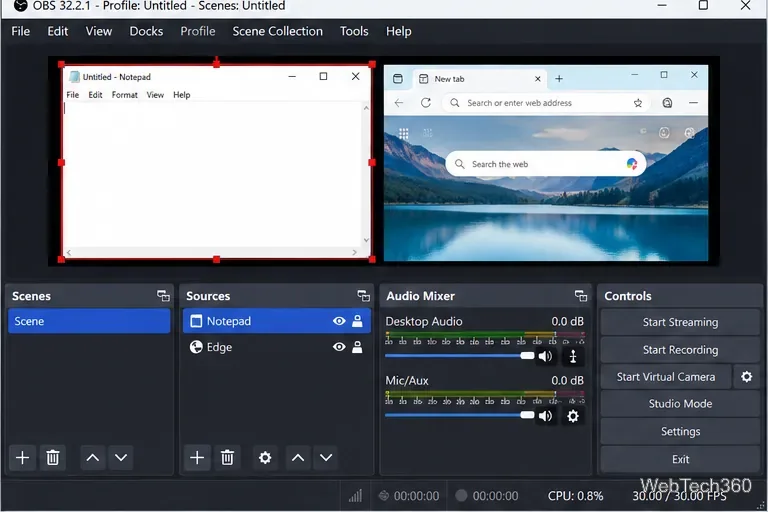Click Edge favorites star in preview
The width and height of the screenshot is (768, 512).
click(638, 103)
